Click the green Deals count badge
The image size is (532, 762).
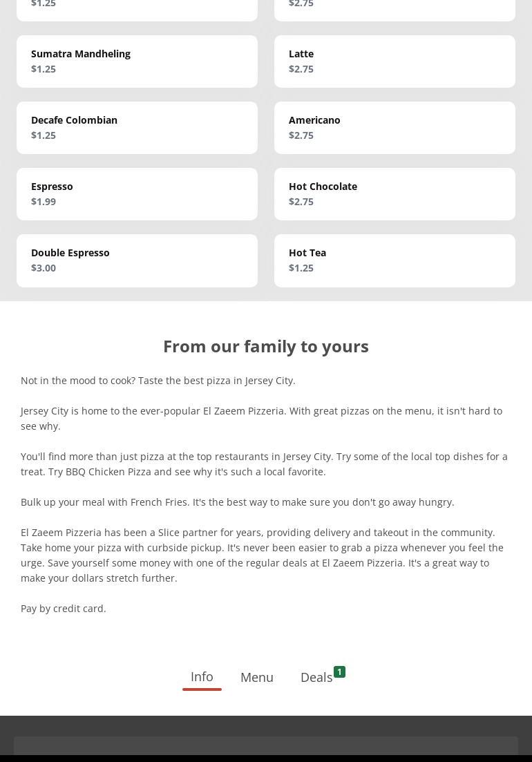(339, 671)
